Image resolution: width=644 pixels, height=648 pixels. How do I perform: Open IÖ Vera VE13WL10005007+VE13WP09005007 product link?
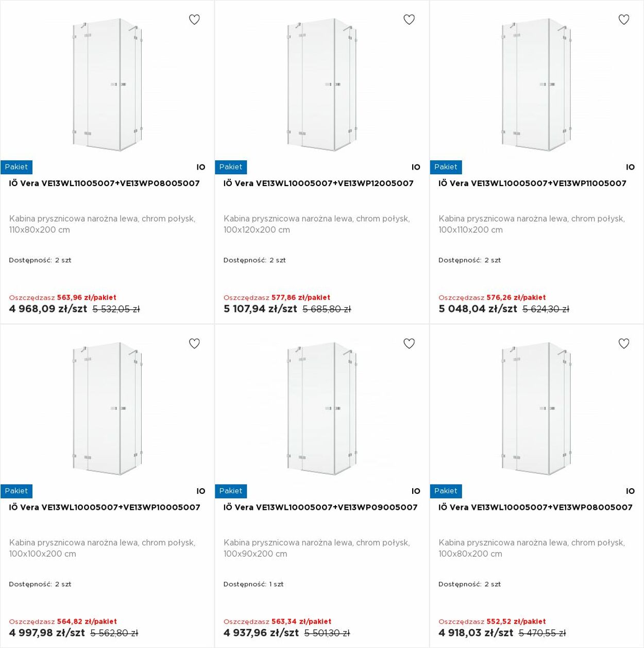click(x=320, y=507)
